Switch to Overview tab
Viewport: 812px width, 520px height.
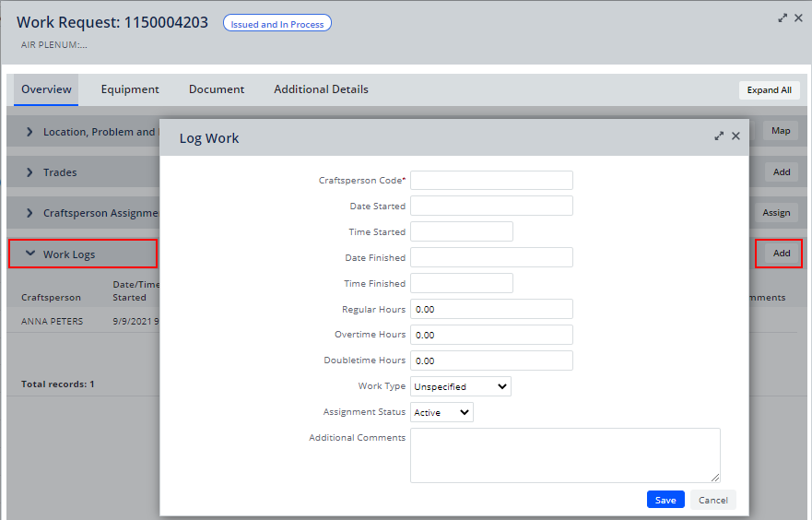tap(46, 89)
